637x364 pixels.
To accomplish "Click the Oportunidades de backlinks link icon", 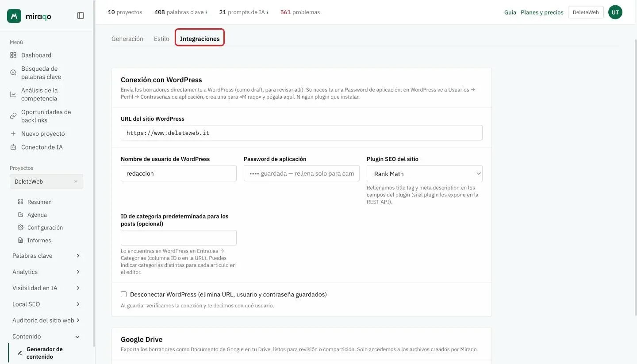I will [x=13, y=116].
